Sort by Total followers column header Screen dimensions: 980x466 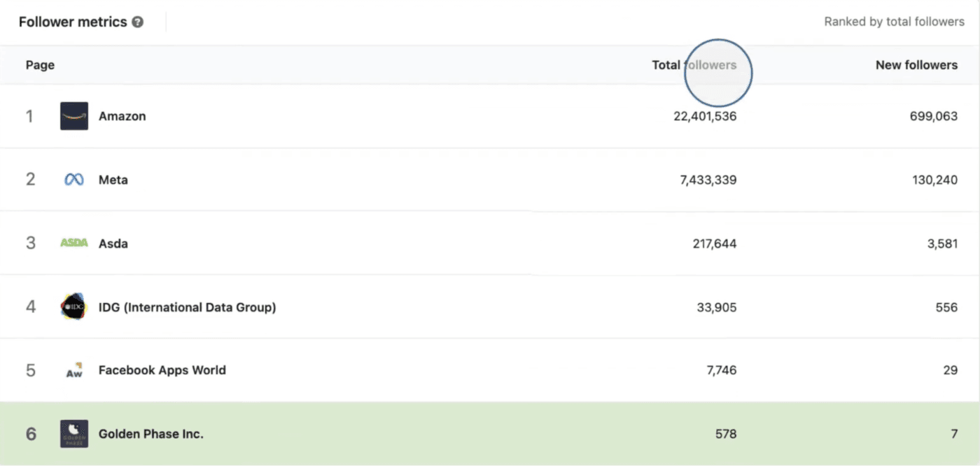(694, 65)
